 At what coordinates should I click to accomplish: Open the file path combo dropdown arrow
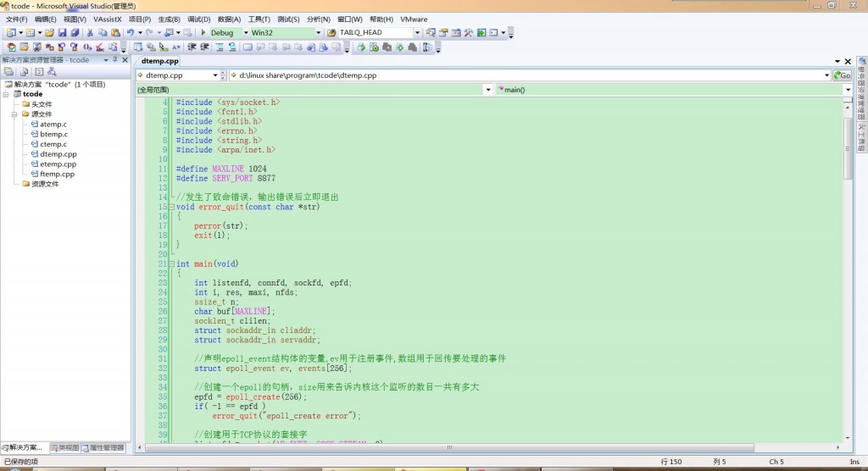pyautogui.click(x=826, y=75)
